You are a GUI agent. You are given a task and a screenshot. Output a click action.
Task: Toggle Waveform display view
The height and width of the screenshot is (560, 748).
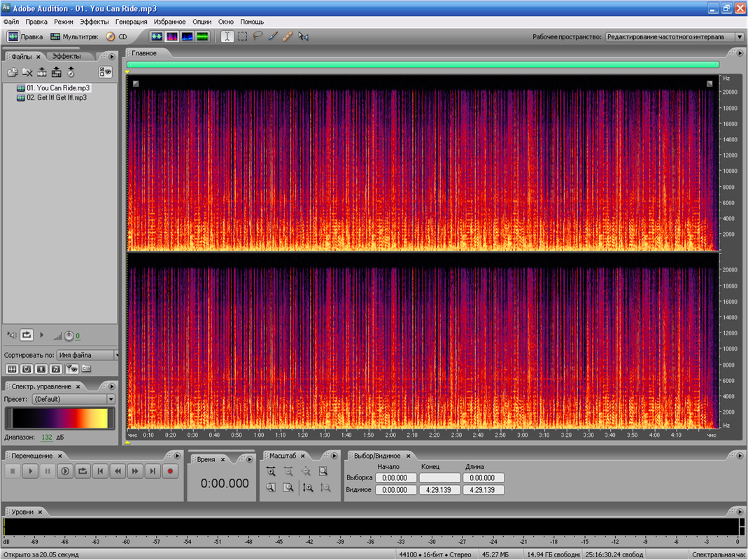pyautogui.click(x=157, y=36)
